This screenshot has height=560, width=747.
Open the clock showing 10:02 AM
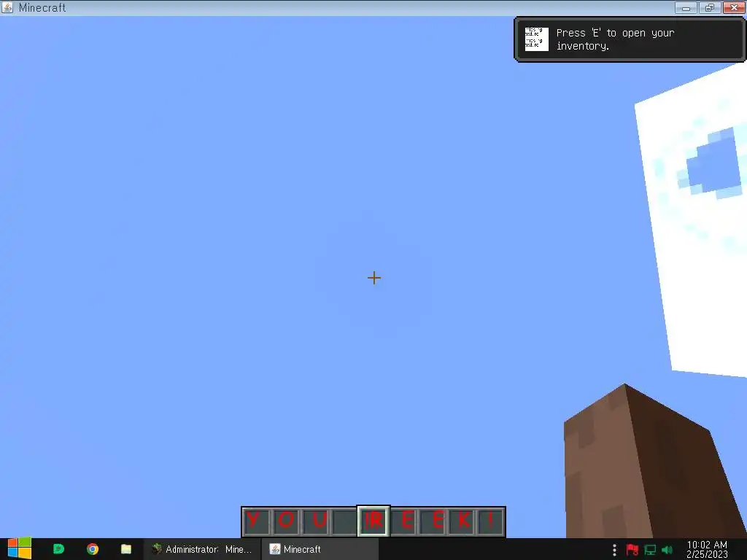click(707, 549)
